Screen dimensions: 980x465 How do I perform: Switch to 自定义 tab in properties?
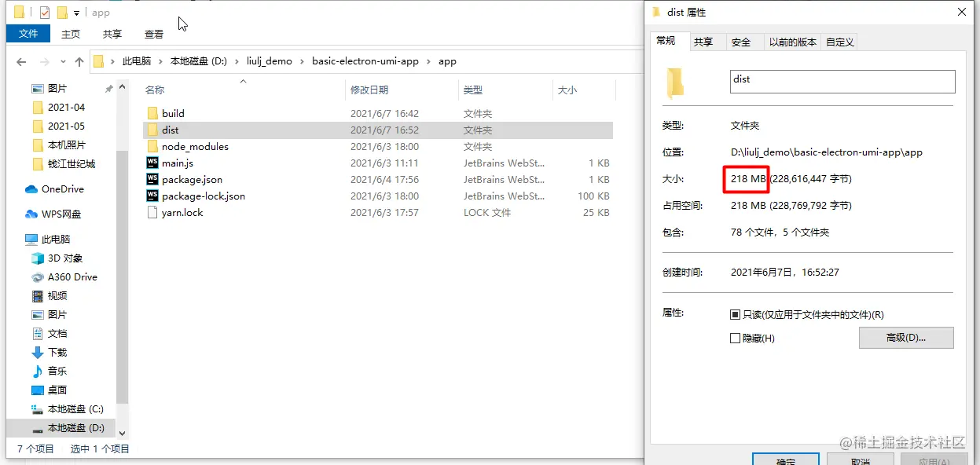(x=839, y=42)
